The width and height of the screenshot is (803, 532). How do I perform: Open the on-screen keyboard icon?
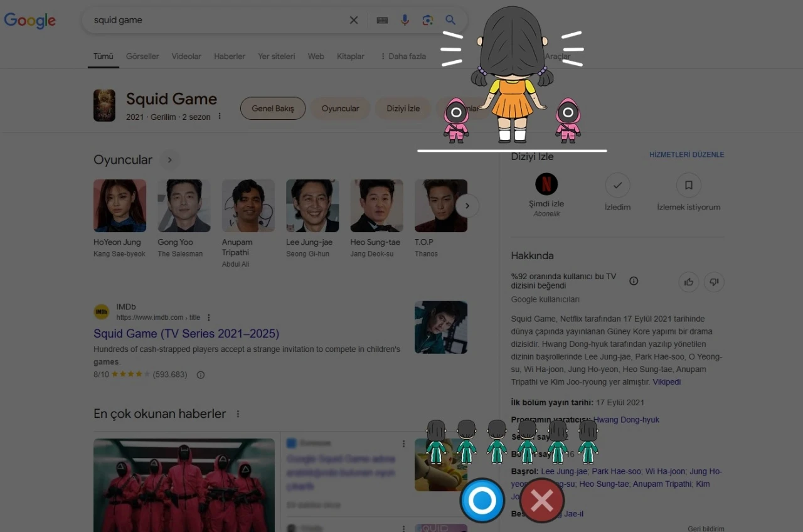click(382, 20)
